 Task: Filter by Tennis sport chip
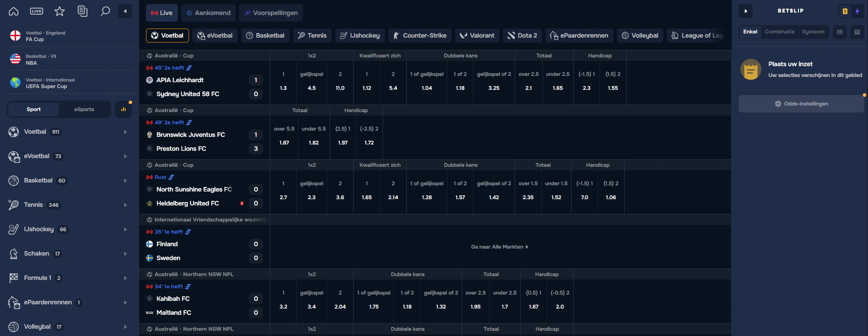coord(312,36)
